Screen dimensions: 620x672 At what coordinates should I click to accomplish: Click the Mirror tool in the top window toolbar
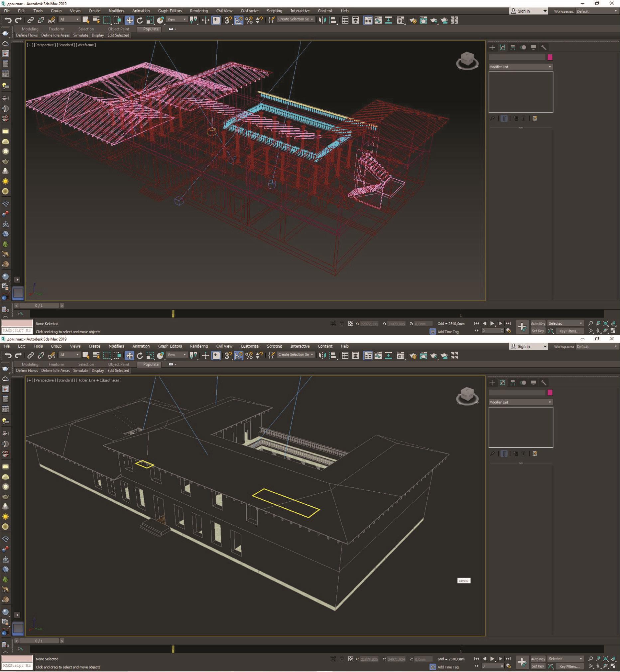pyautogui.click(x=322, y=20)
